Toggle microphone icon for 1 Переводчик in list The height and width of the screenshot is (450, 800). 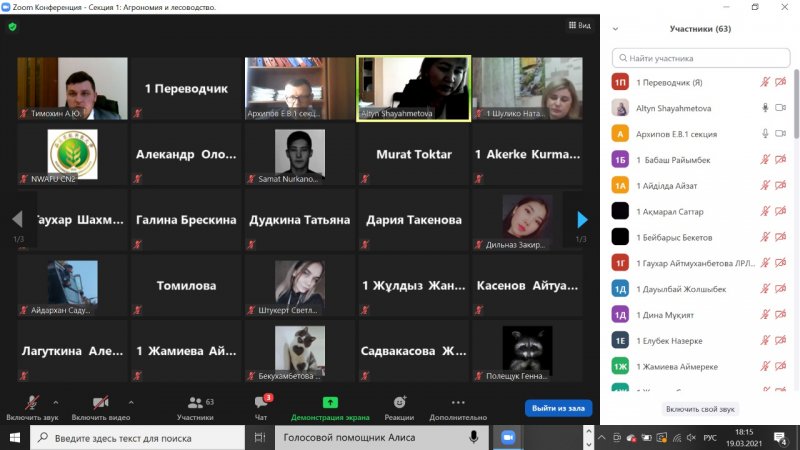(x=765, y=82)
